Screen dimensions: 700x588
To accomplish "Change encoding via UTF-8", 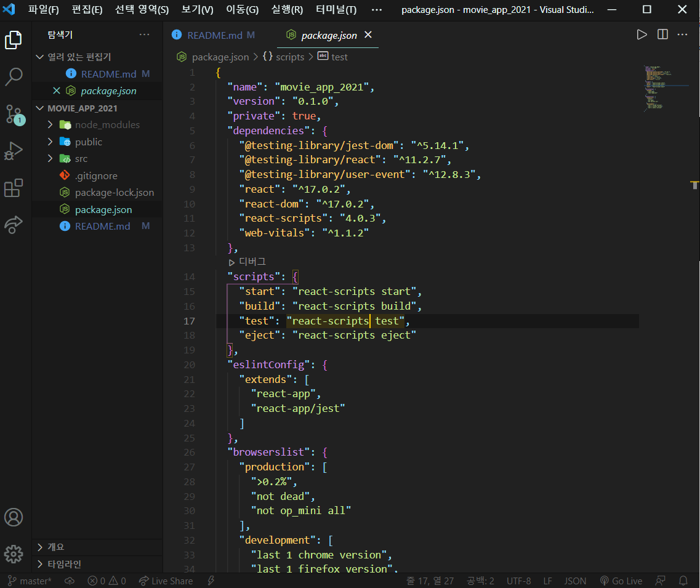I will tap(519, 581).
